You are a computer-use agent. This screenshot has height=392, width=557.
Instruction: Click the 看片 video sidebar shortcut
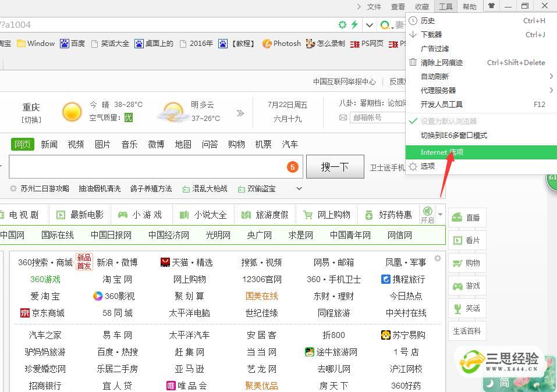pyautogui.click(x=467, y=240)
